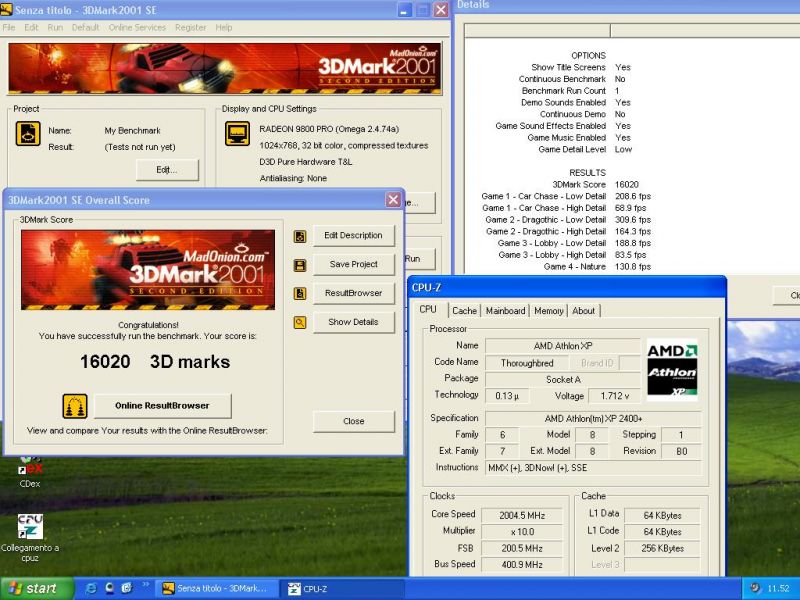Open the Default menu

point(86,28)
